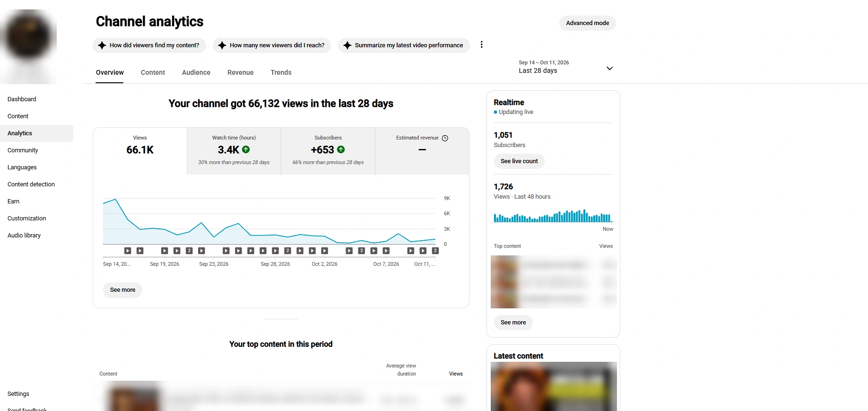Click the video marker below Oct 11 labeled 2
Image resolution: width=868 pixels, height=411 pixels.
(435, 251)
